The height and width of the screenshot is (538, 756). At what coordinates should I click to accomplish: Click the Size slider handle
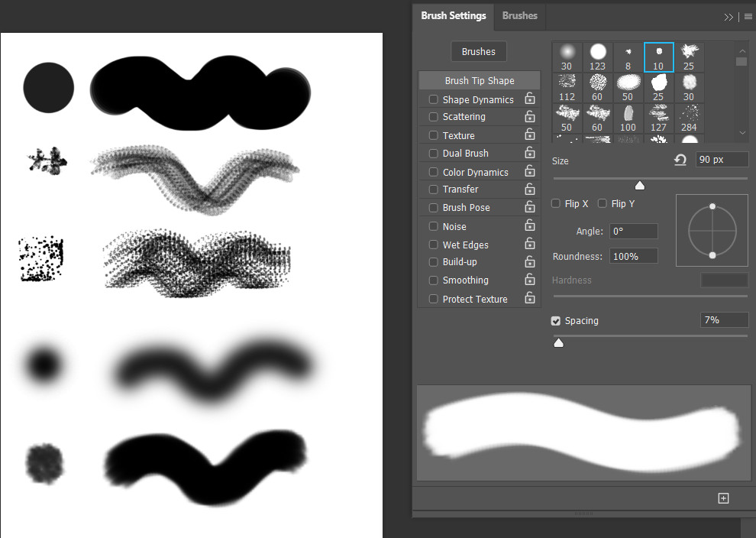pyautogui.click(x=640, y=186)
